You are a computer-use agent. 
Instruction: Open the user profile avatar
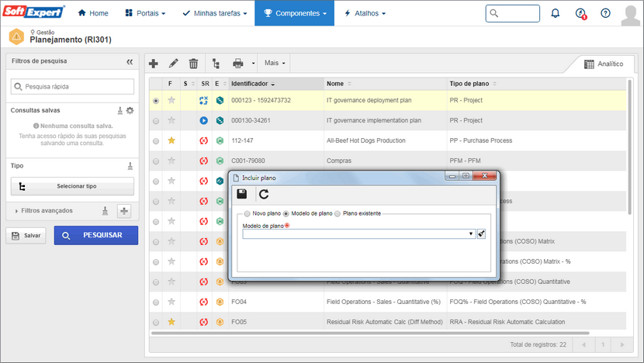coord(630,16)
